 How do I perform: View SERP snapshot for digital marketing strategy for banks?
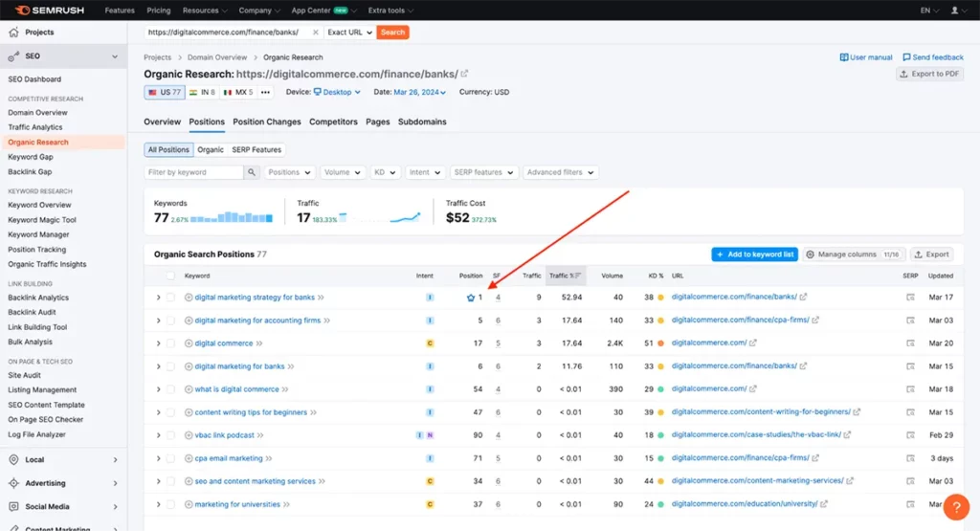(910, 298)
